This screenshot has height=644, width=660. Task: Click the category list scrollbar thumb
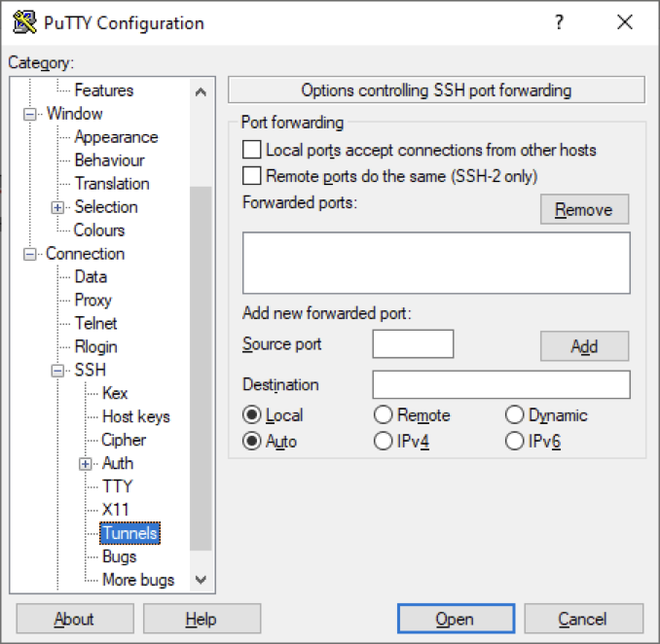coord(201,368)
